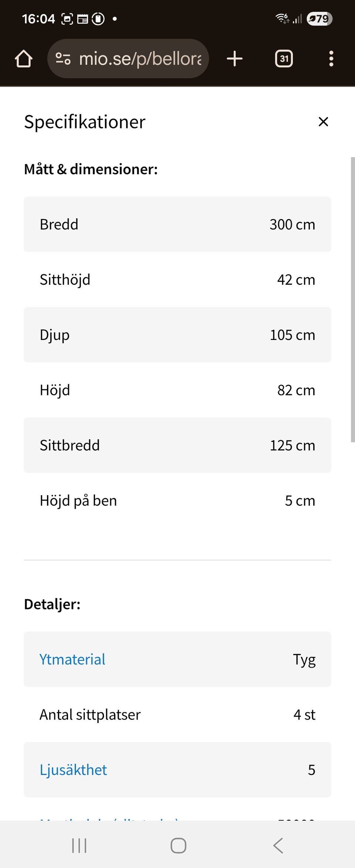Tap the Antal sittplatser row
355x868 pixels.
[x=177, y=715]
